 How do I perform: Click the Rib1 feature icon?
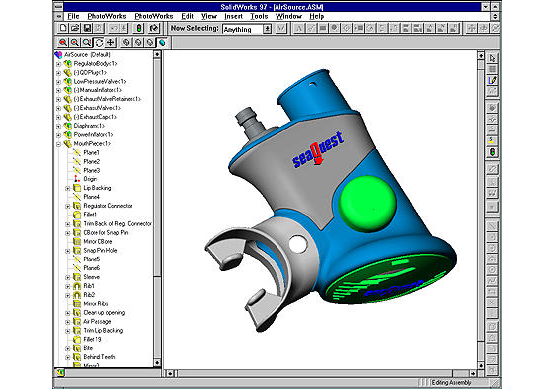point(77,286)
